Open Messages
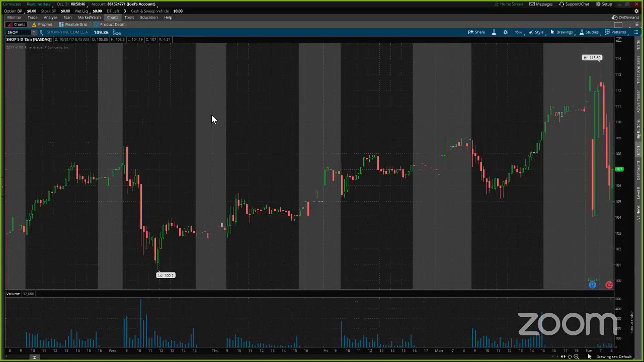644x362 pixels. (x=541, y=4)
